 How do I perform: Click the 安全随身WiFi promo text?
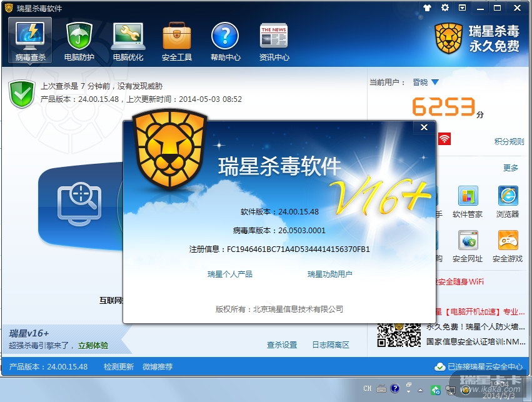(459, 281)
